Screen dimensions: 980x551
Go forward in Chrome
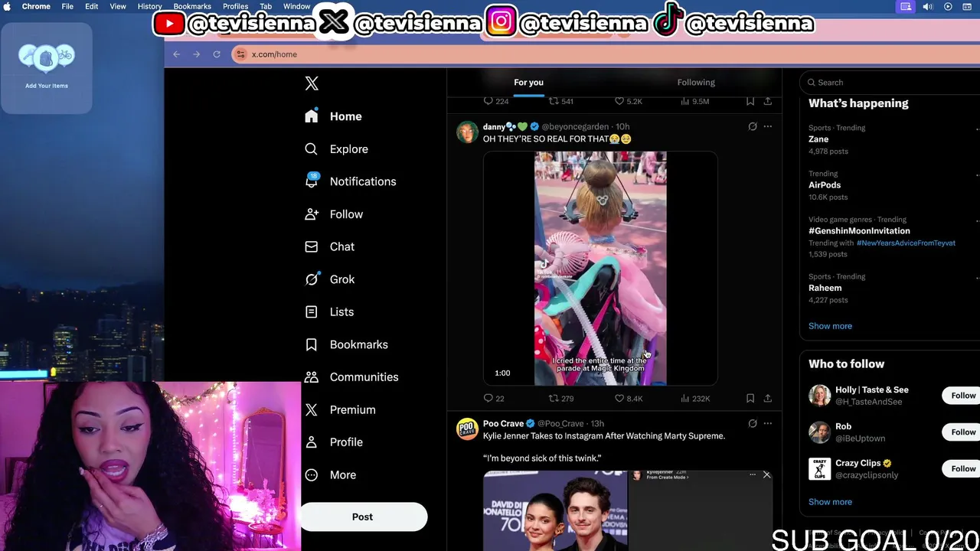tap(197, 54)
